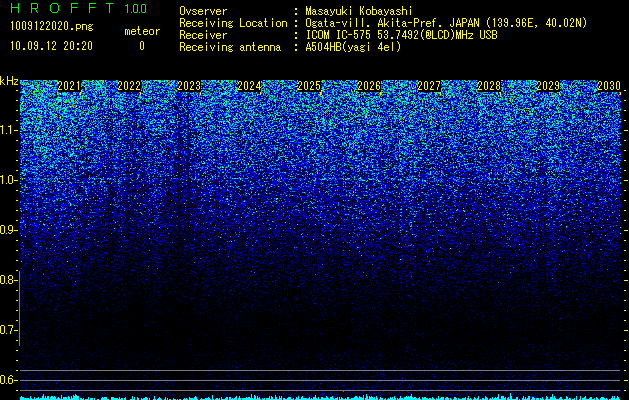Click the 2029 time marker

click(548, 86)
